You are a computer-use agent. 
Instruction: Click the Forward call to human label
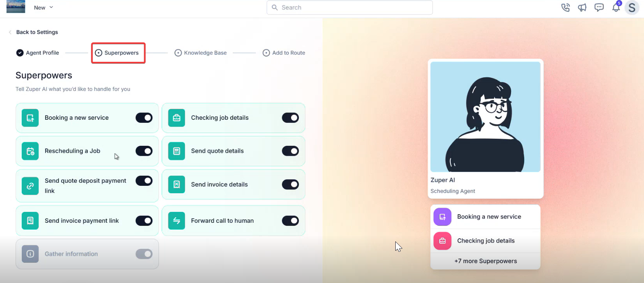click(222, 221)
